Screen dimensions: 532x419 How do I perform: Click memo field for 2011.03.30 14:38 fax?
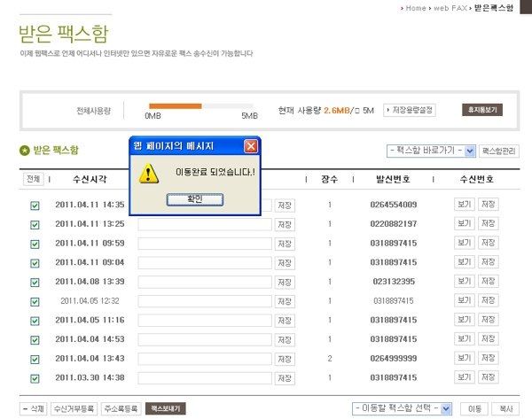point(205,378)
